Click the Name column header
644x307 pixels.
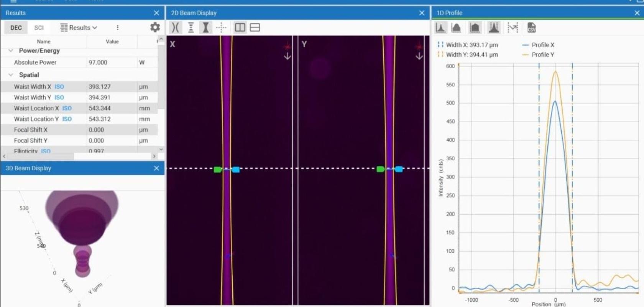pyautogui.click(x=44, y=41)
